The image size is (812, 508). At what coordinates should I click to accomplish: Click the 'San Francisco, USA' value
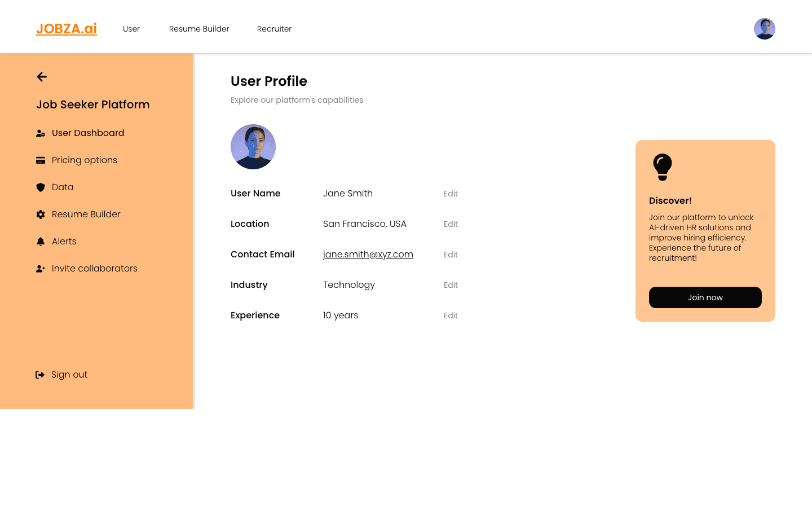365,224
